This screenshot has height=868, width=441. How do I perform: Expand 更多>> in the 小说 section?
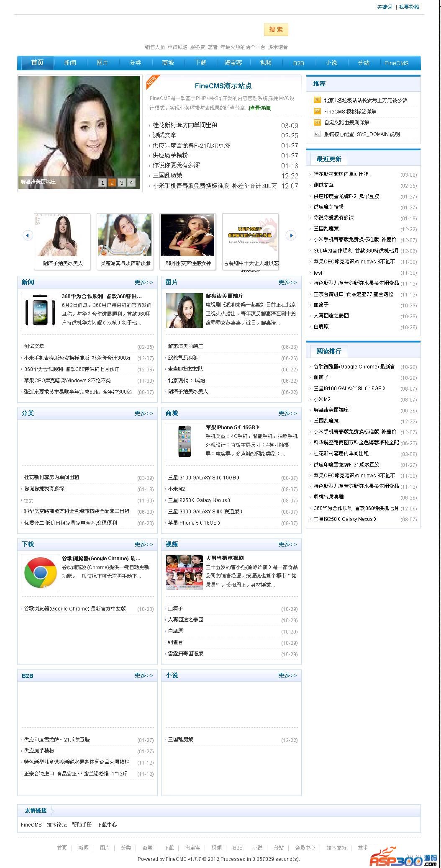click(x=287, y=675)
